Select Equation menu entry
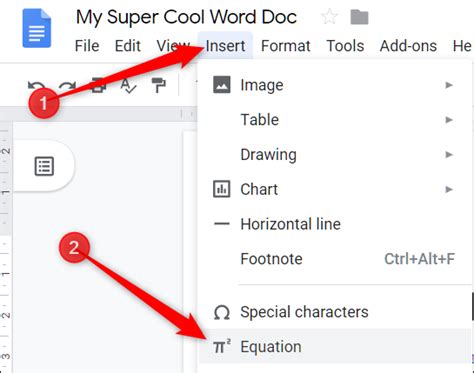474x373 pixels. pos(335,346)
